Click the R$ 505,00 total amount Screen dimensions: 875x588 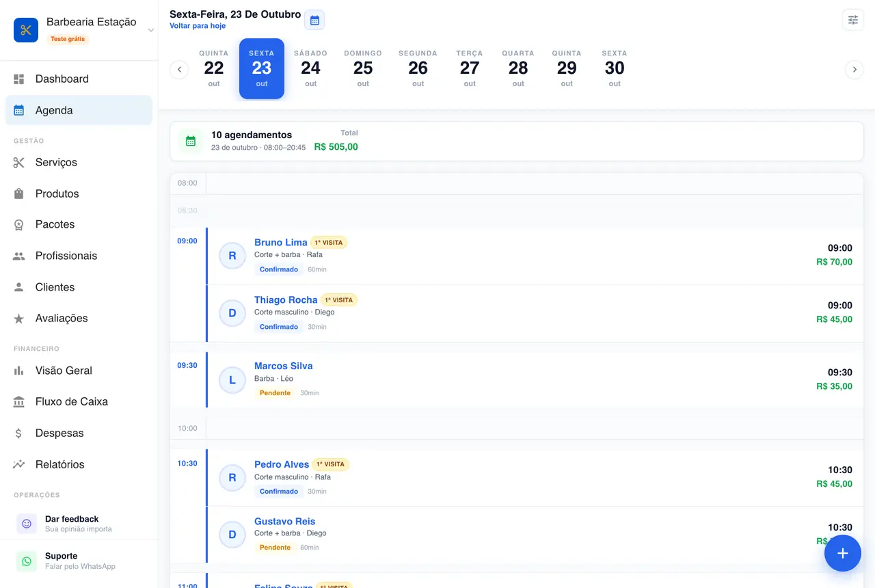[336, 147]
